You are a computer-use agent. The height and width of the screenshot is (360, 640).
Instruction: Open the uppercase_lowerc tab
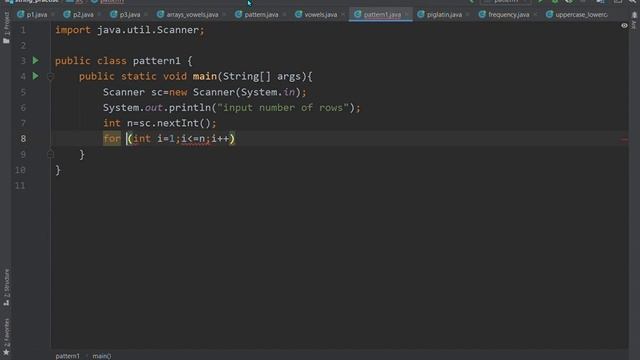(x=577, y=15)
